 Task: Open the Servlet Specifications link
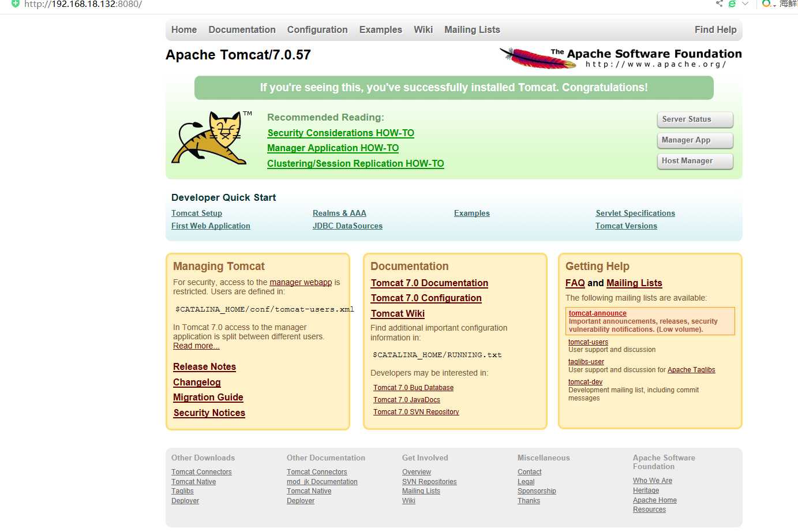coord(635,213)
